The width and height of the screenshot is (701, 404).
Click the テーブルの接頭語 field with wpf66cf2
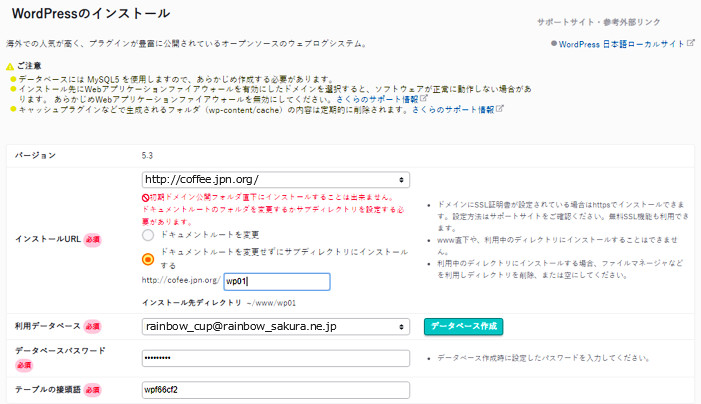[x=275, y=390]
